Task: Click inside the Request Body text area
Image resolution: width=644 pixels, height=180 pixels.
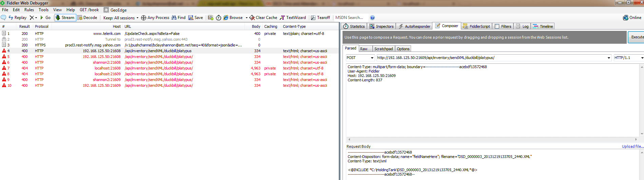Action: 493,165
